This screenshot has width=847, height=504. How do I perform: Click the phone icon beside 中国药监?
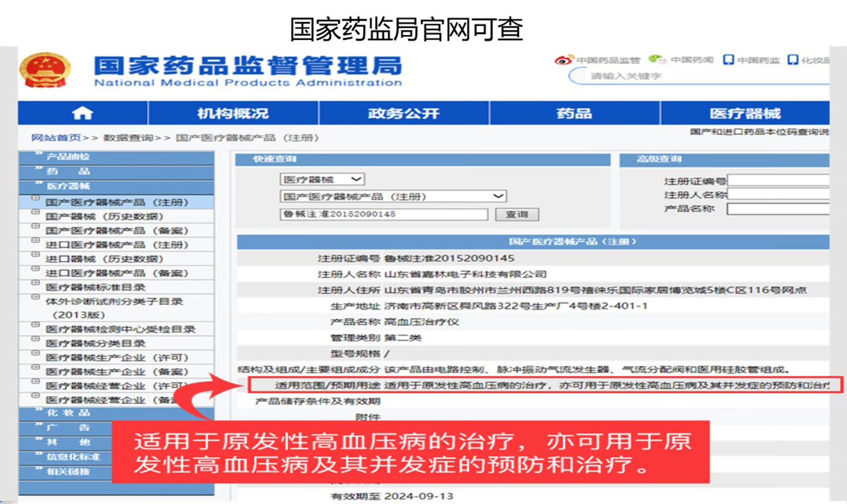point(729,60)
